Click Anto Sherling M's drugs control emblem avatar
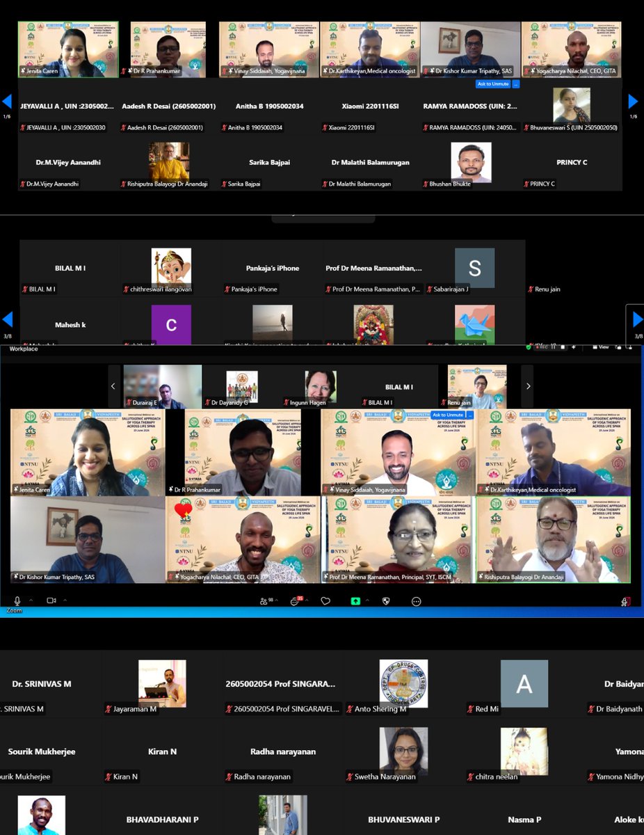The width and height of the screenshot is (644, 835). [x=403, y=684]
